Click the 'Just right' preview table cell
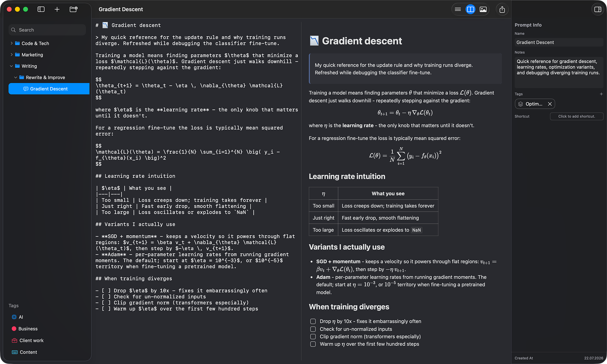 (323, 218)
